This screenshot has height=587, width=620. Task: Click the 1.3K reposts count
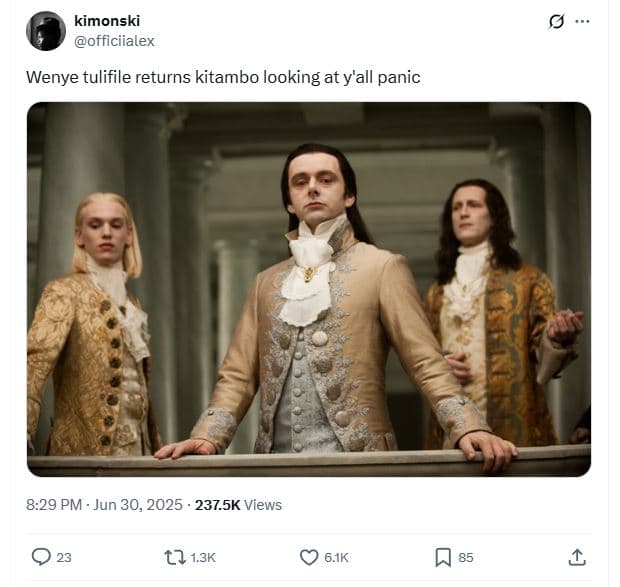[x=203, y=557]
